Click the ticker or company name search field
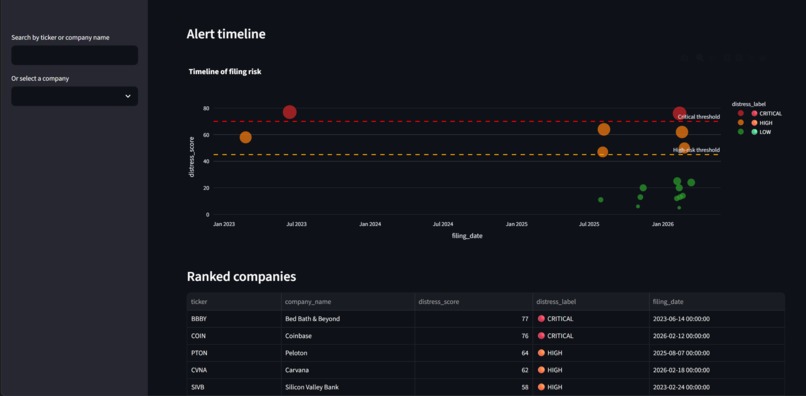806x396 pixels. click(x=75, y=55)
